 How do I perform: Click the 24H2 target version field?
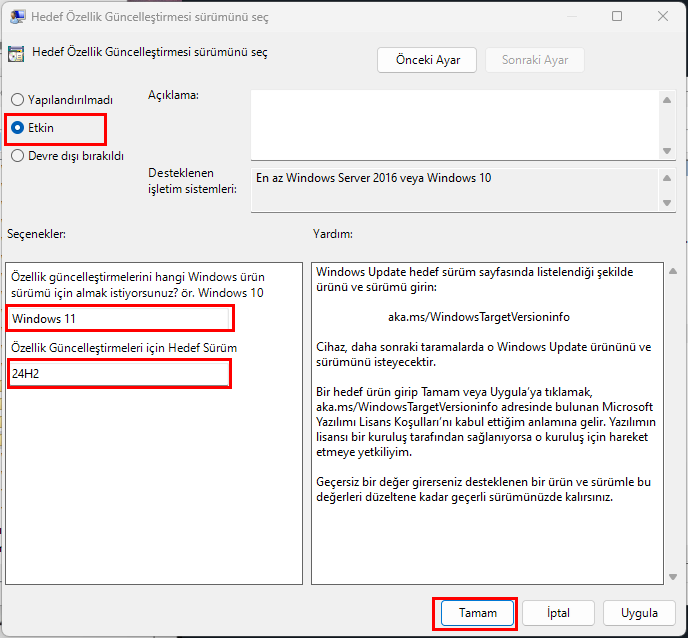[x=119, y=374]
